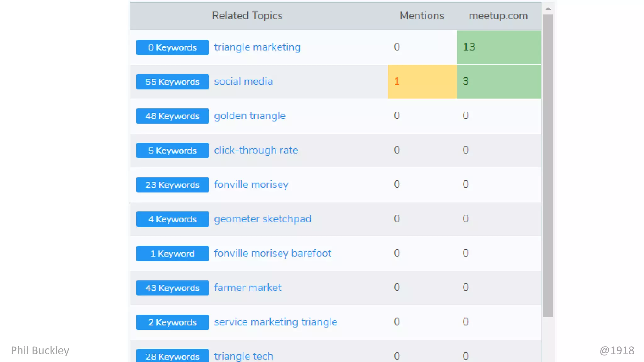Viewport: 644px width, 362px height.
Task: Click the 'click-through rate' topic link
Action: coord(256,150)
